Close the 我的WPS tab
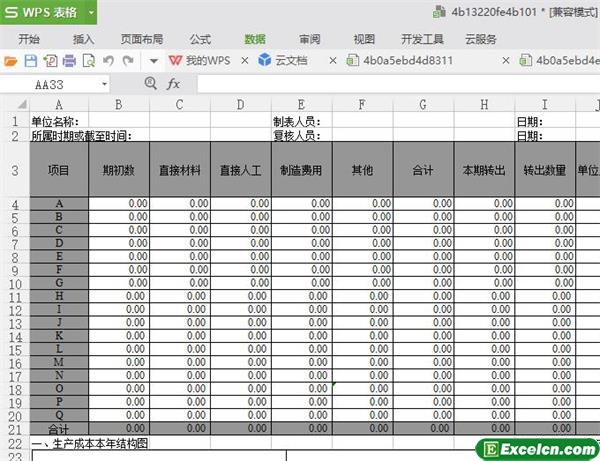Viewport: 600px width, 461px height. pos(245,61)
